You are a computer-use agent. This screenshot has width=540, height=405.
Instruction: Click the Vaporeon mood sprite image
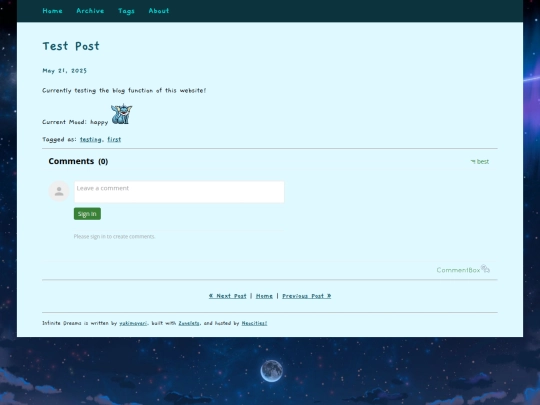pos(122,114)
